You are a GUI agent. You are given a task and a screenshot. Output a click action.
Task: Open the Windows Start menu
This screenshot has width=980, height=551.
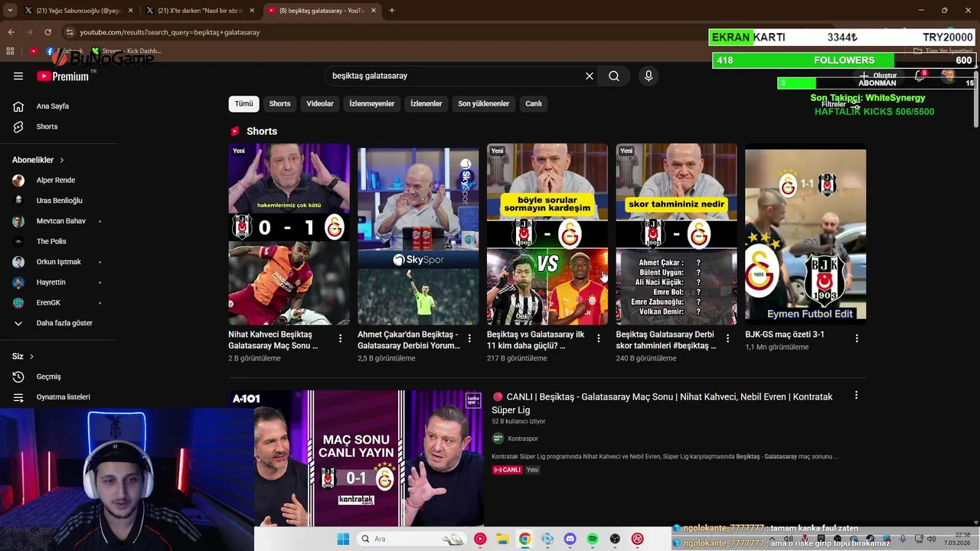pos(343,539)
